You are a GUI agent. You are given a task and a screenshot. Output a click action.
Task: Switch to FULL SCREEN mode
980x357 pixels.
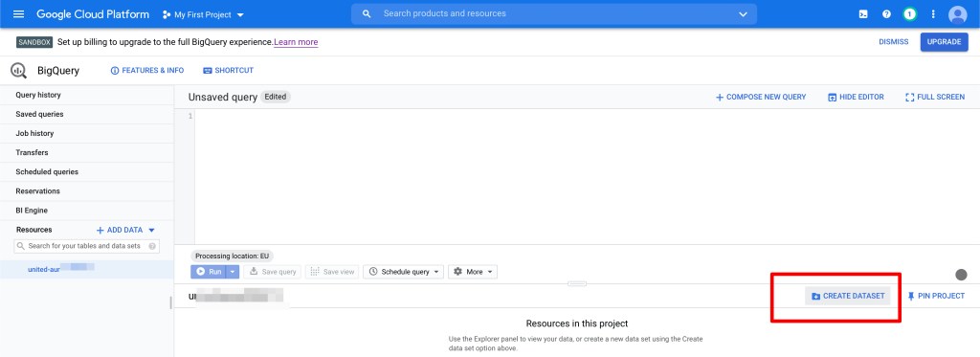(x=935, y=97)
